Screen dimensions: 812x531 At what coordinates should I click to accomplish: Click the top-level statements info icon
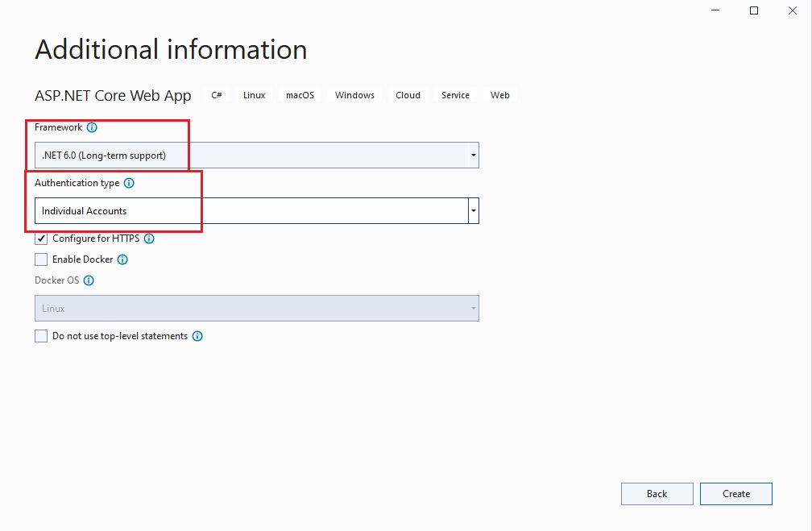click(197, 336)
